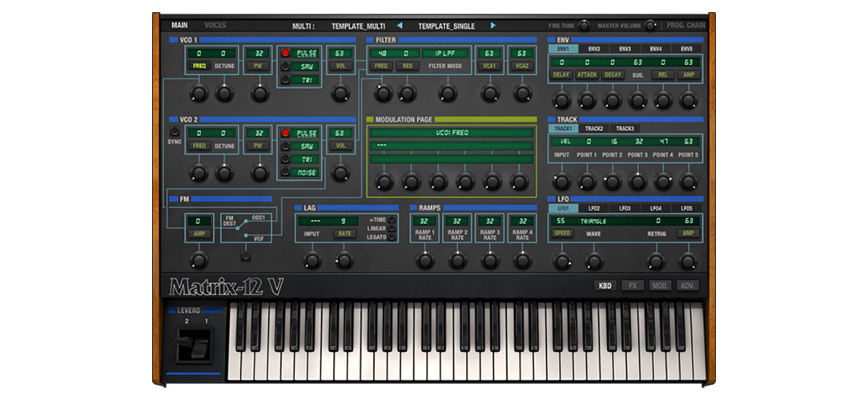The width and height of the screenshot is (868, 400).
Task: Show the KBD keyboard panel
Action: (x=605, y=286)
